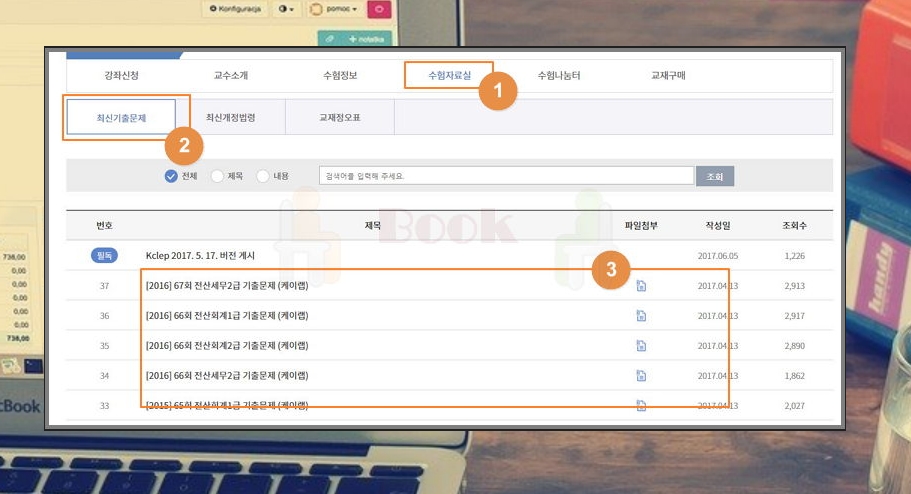Click the pink button in background window

(379, 9)
